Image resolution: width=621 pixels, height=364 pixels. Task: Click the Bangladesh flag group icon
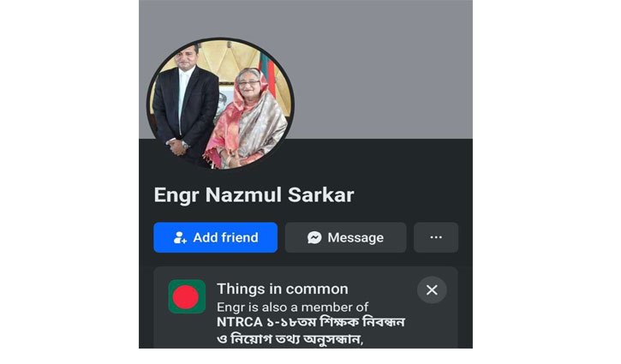187,296
